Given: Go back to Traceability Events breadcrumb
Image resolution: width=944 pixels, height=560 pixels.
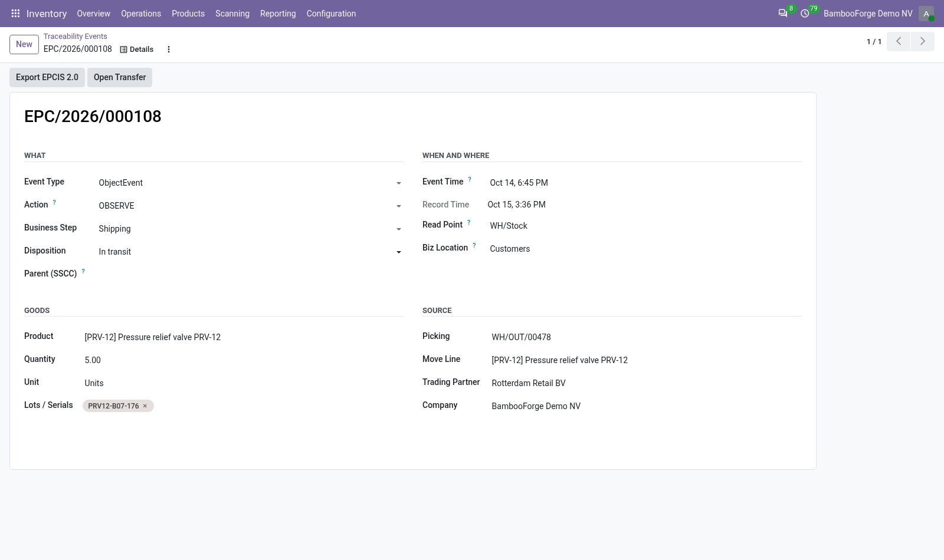Looking at the screenshot, I should [x=76, y=37].
